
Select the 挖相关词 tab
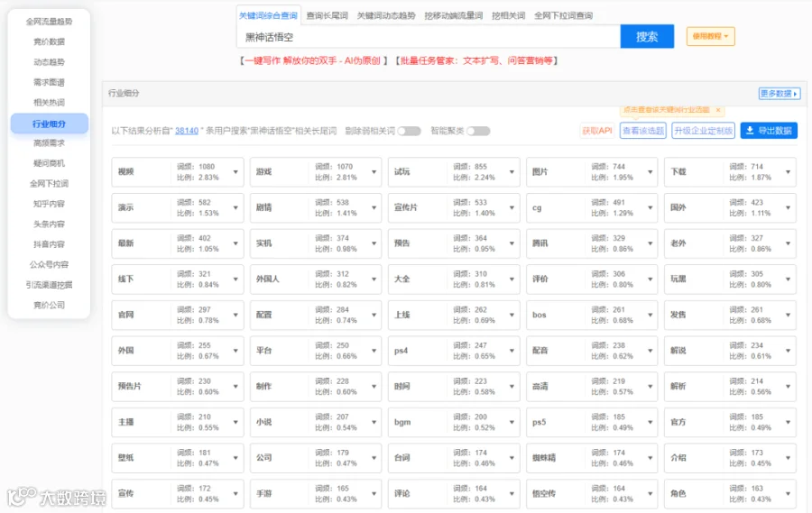[509, 15]
